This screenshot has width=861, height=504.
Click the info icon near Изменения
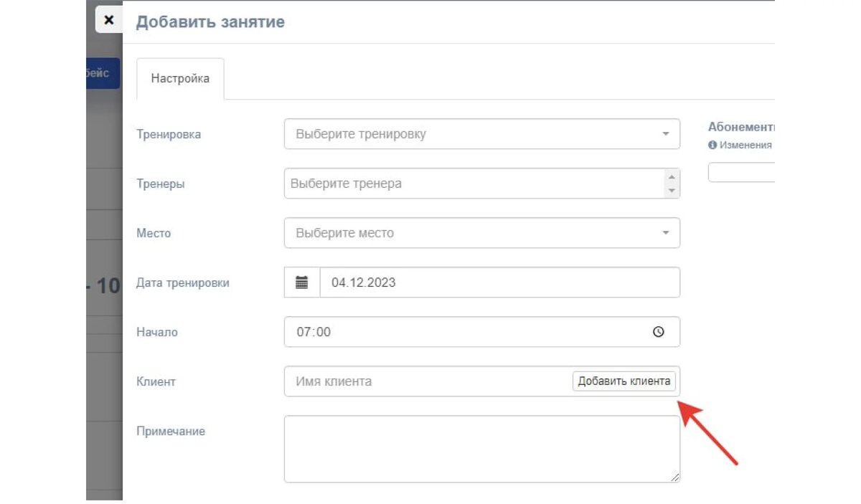(x=712, y=145)
